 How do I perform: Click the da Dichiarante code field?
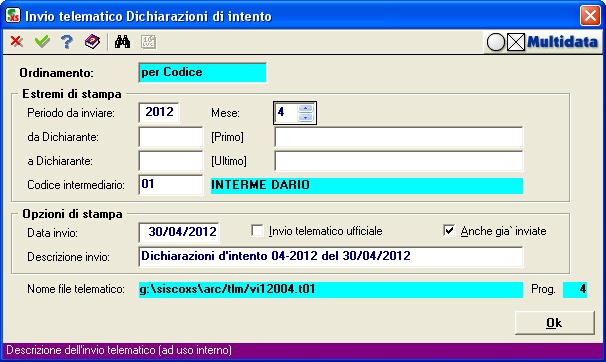(x=170, y=137)
